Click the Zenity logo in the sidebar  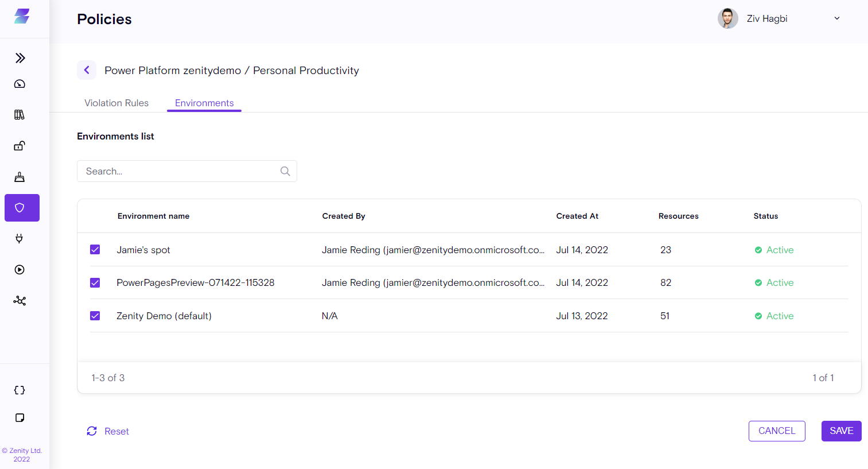point(22,17)
